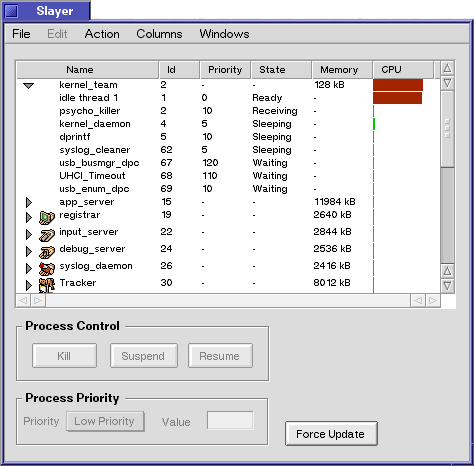
Task: Click the Slayer window title tab icon
Action: point(11,11)
